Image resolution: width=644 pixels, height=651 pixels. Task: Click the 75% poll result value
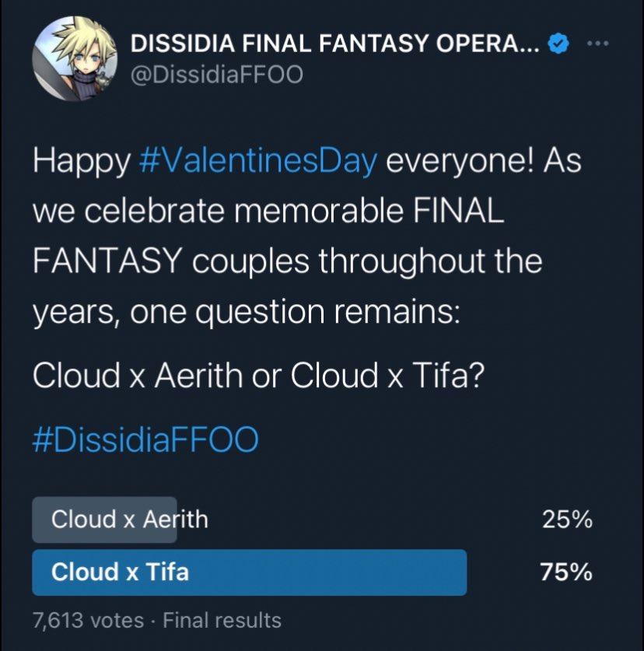tap(566, 572)
